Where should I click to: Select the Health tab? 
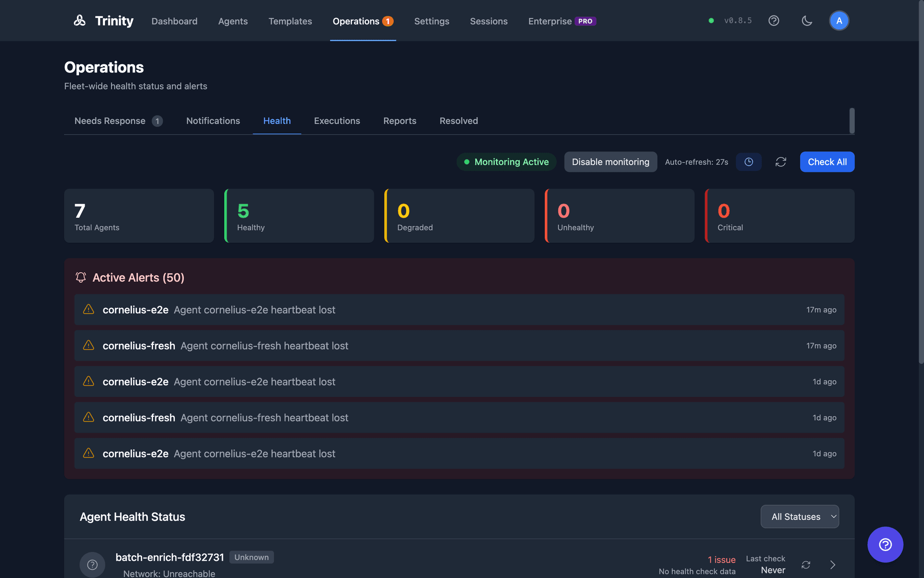tap(277, 121)
